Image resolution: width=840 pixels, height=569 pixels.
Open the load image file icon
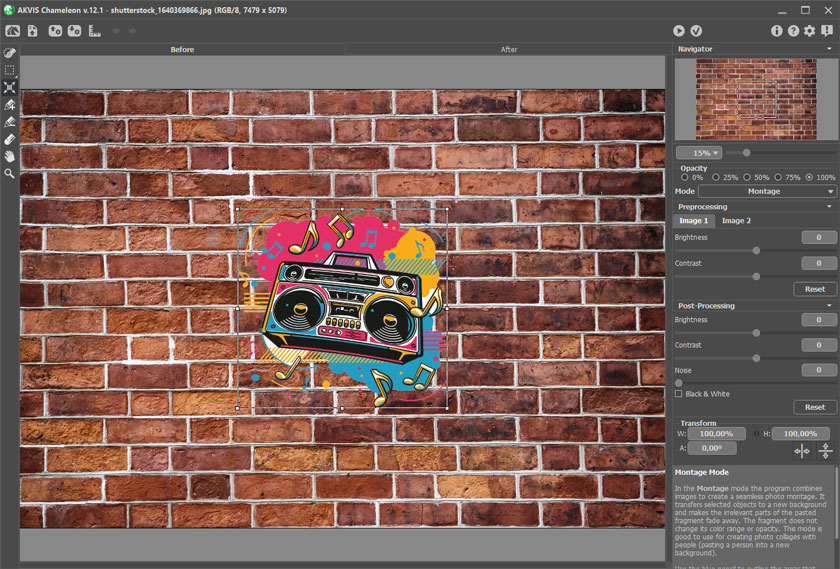click(33, 31)
